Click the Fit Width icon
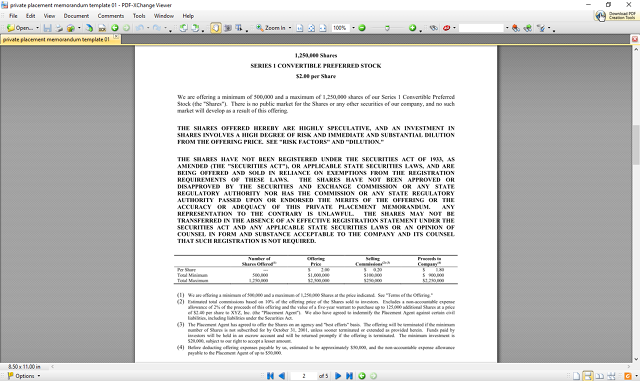The height and width of the screenshot is (381, 640). pos(323,28)
